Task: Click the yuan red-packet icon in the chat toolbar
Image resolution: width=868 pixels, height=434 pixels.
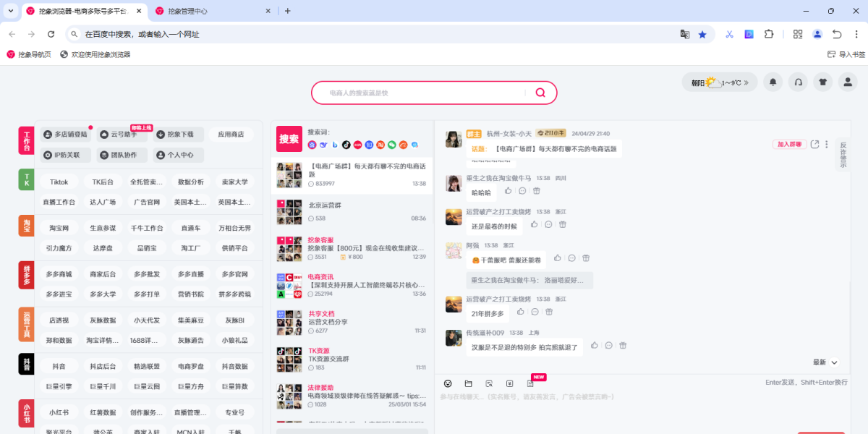Action: click(509, 383)
